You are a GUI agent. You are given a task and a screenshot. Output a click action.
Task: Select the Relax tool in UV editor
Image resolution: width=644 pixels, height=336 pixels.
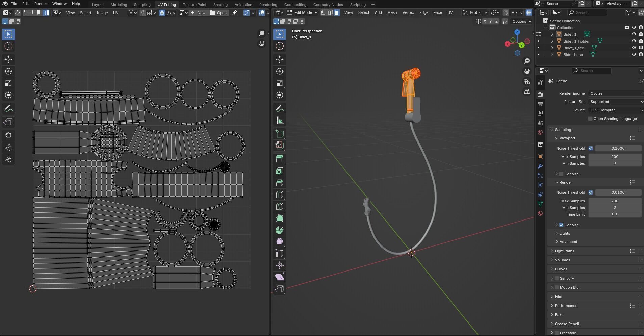[8, 147]
